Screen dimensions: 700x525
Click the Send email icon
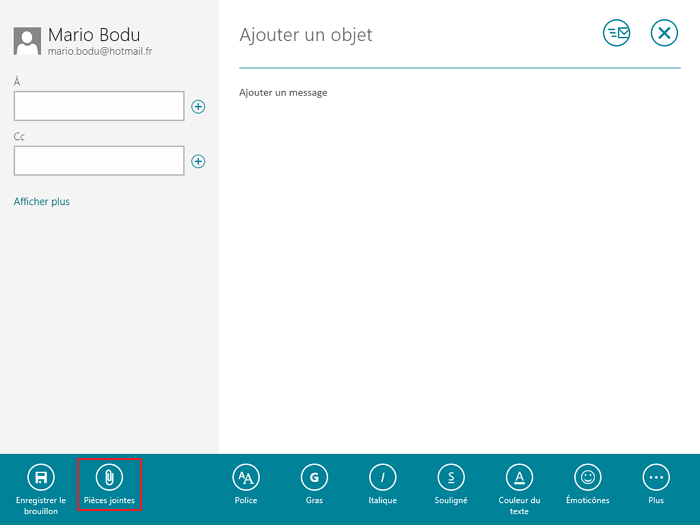coord(617,33)
